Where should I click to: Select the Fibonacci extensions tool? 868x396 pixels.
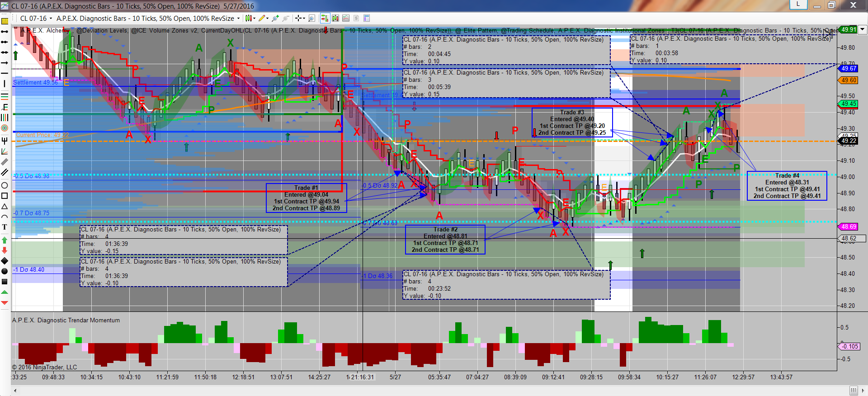tap(5, 107)
